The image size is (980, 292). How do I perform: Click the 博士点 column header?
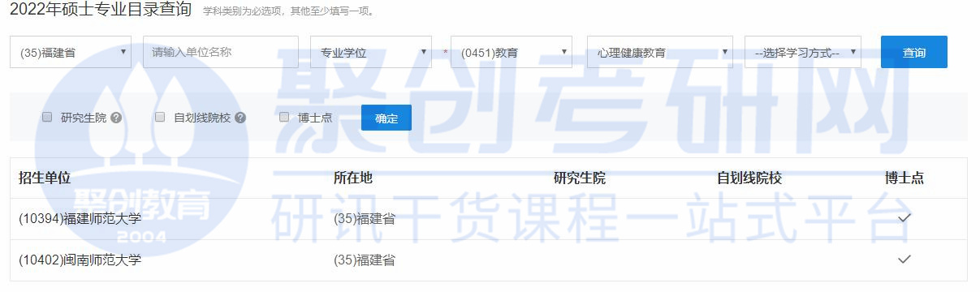pos(904,178)
